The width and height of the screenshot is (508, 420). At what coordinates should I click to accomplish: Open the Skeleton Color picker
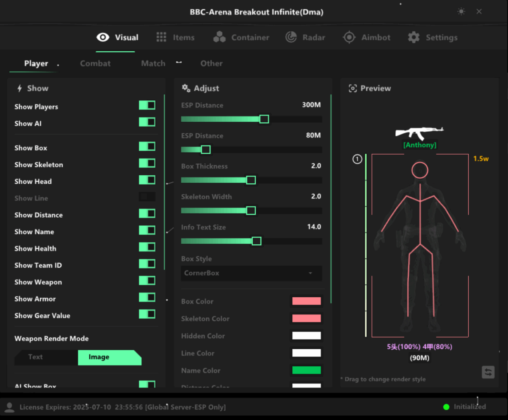point(306,318)
